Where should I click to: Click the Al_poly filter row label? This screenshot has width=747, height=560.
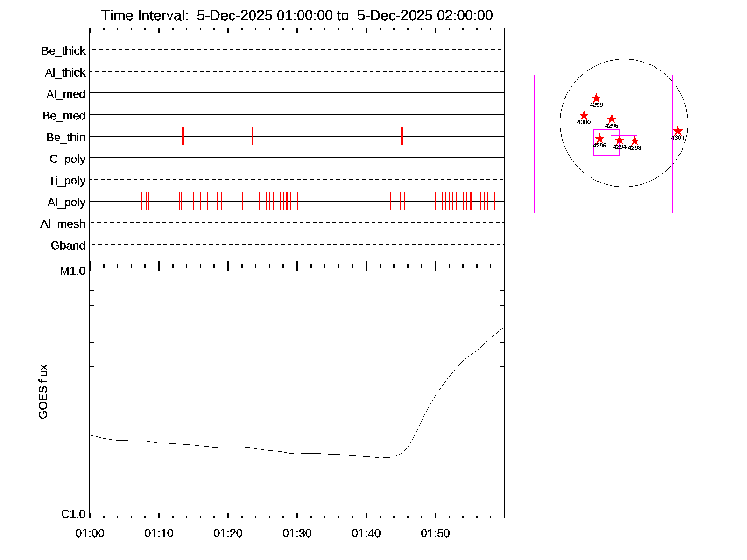[66, 203]
